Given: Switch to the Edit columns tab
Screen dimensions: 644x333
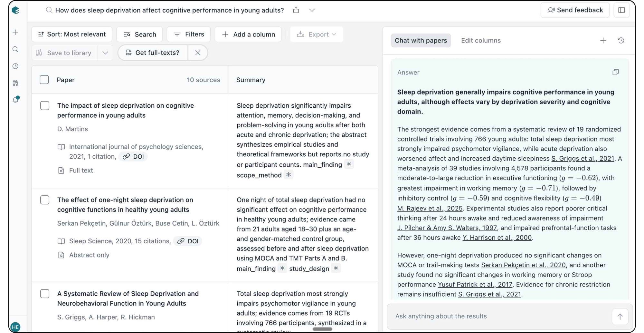Looking at the screenshot, I should tap(481, 40).
